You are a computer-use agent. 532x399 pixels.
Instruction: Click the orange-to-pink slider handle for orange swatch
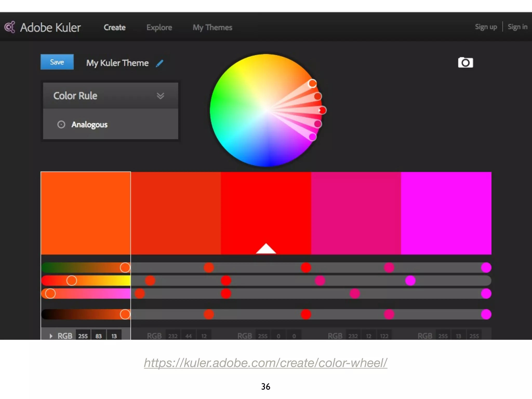[x=50, y=294]
